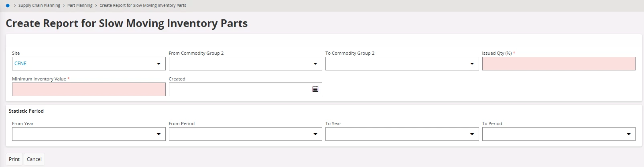Click inside the Created date field
644x167 pixels.
click(240, 89)
